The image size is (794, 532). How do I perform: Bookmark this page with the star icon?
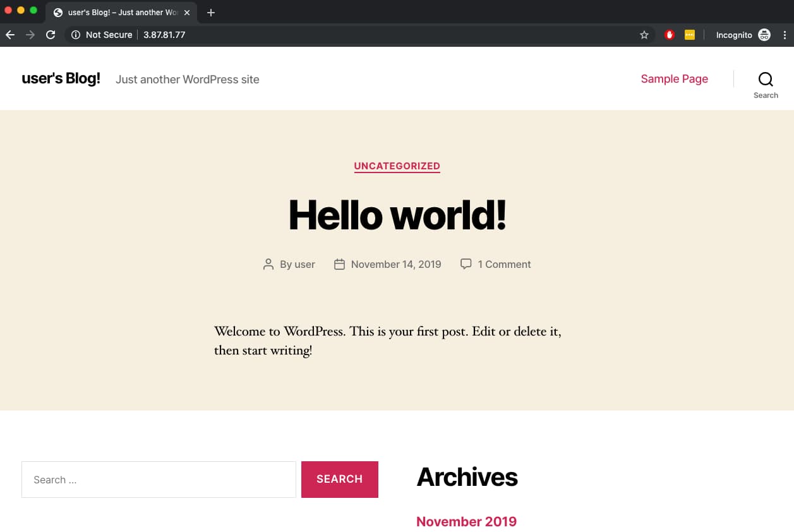(x=644, y=35)
